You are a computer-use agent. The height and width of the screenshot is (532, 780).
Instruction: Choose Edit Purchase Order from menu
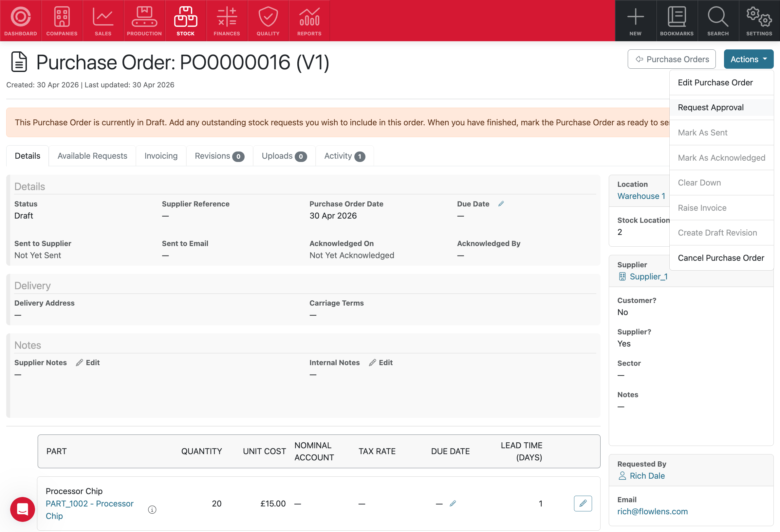point(721,82)
